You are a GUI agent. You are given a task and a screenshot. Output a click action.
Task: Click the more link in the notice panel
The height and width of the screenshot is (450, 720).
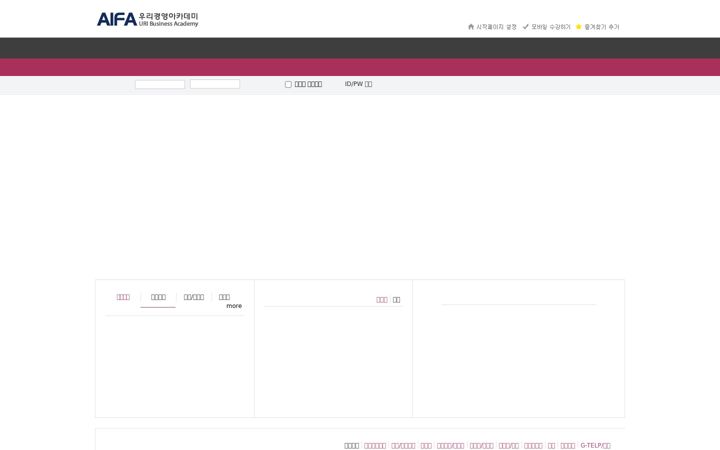pos(234,306)
